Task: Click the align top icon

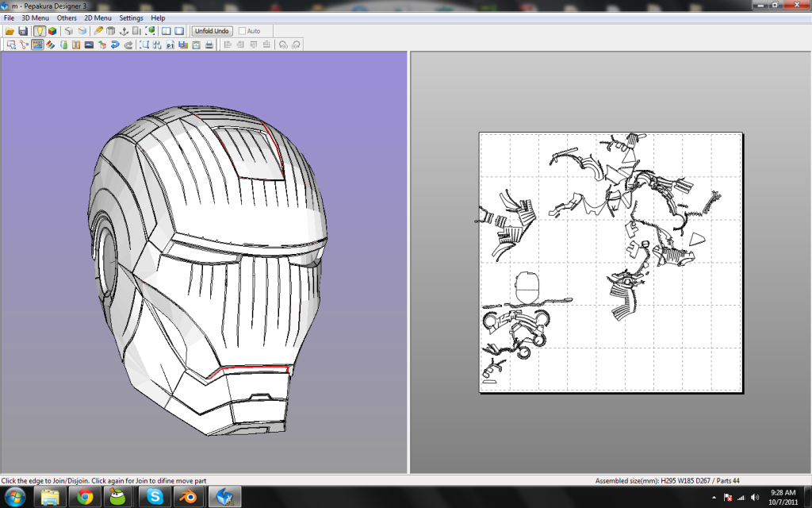Action: coord(253,44)
